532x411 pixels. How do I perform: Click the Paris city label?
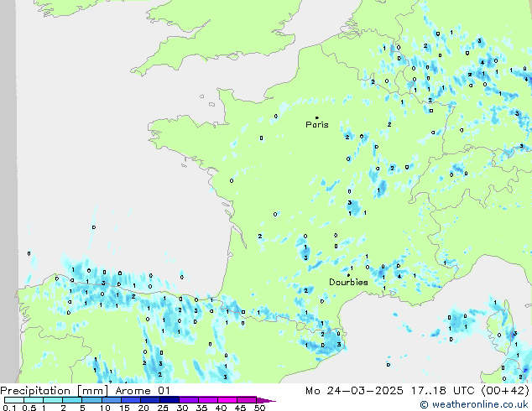[317, 125]
